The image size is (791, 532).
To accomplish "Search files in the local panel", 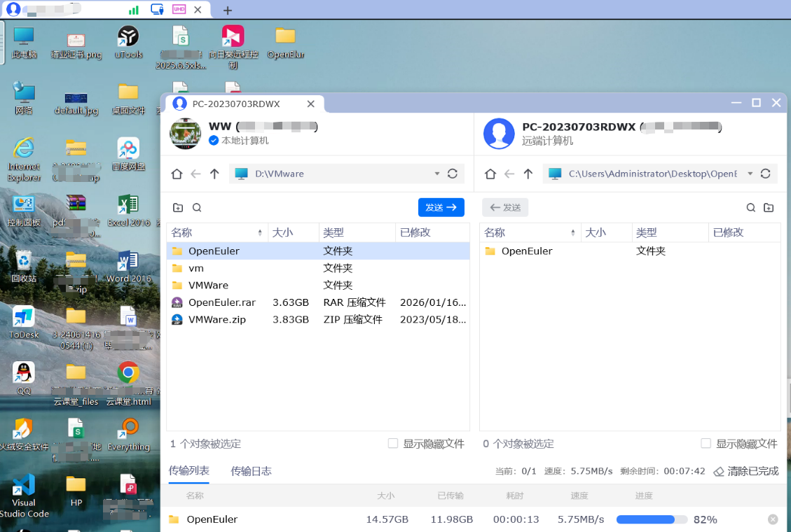I will point(197,208).
